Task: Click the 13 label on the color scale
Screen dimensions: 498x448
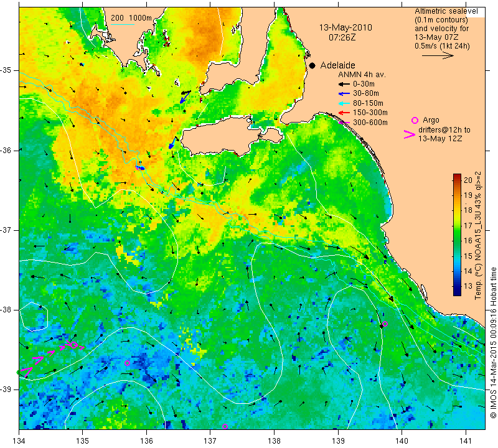Action: [x=468, y=286]
